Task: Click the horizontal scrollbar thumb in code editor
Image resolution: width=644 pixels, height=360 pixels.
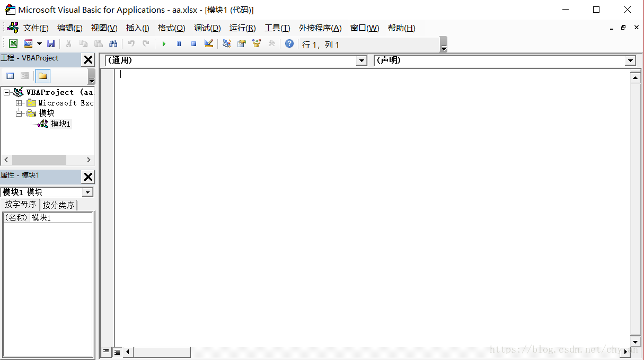Action: tap(162, 351)
